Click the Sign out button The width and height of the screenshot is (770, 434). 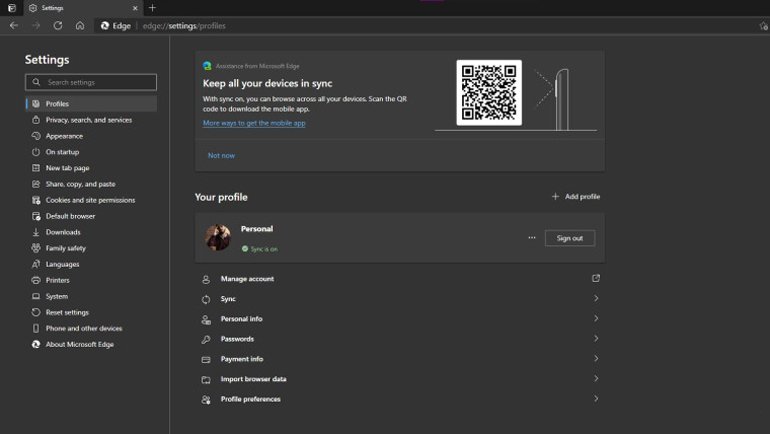[569, 238]
